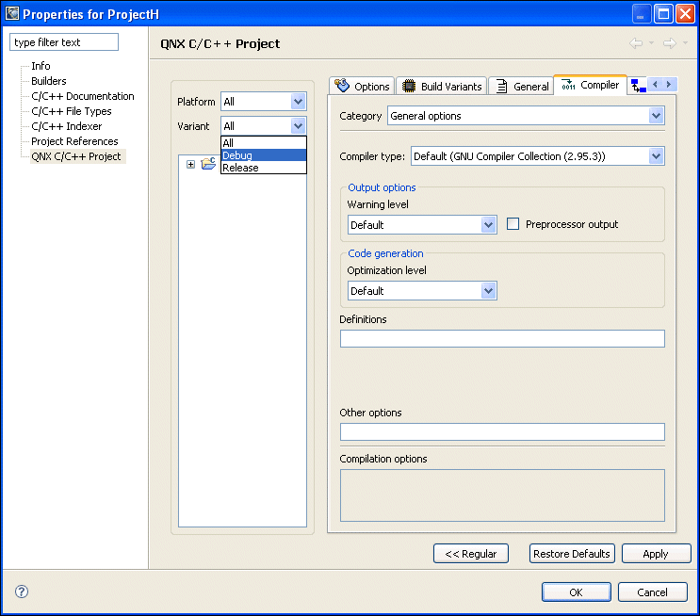Open the Warning level dropdown
The width and height of the screenshot is (700, 616).
click(488, 225)
